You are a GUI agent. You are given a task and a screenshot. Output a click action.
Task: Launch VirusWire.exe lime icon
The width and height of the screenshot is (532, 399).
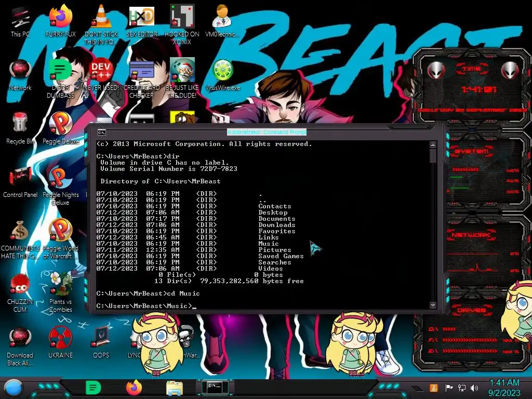(x=222, y=76)
